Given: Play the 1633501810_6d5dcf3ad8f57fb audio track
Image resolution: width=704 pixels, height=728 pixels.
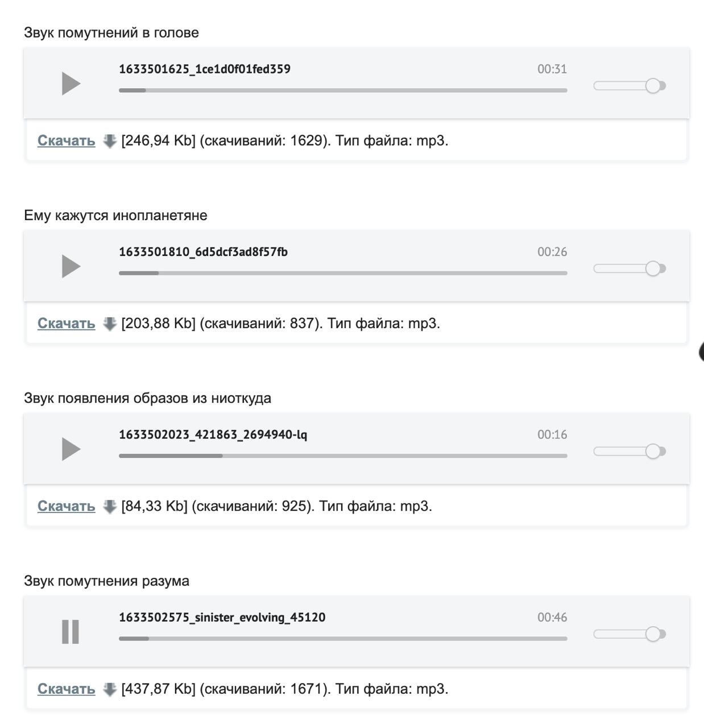Looking at the screenshot, I should tap(71, 266).
